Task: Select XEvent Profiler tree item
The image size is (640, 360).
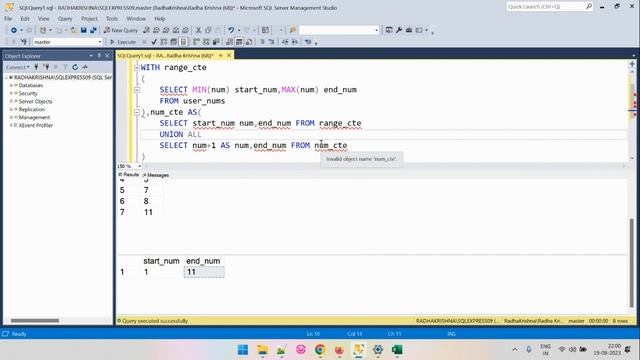Action: pos(36,125)
